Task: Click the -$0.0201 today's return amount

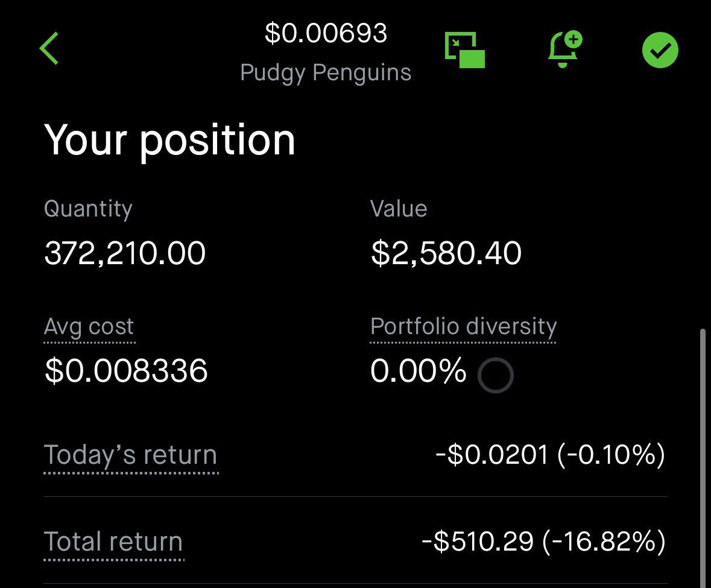Action: pyautogui.click(x=491, y=455)
